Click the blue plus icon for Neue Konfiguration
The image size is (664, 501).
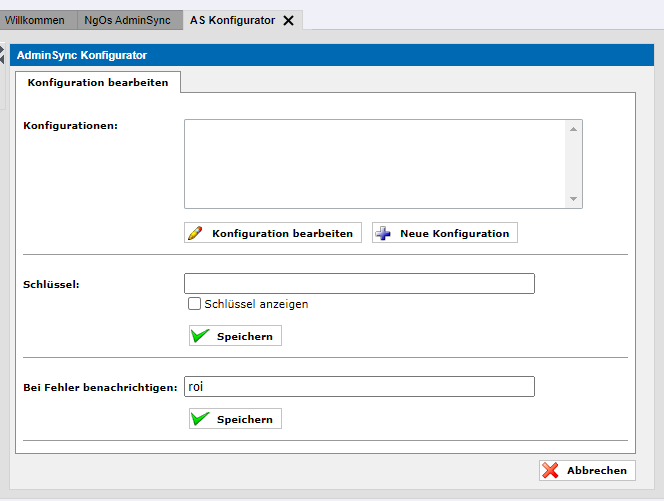pos(383,233)
